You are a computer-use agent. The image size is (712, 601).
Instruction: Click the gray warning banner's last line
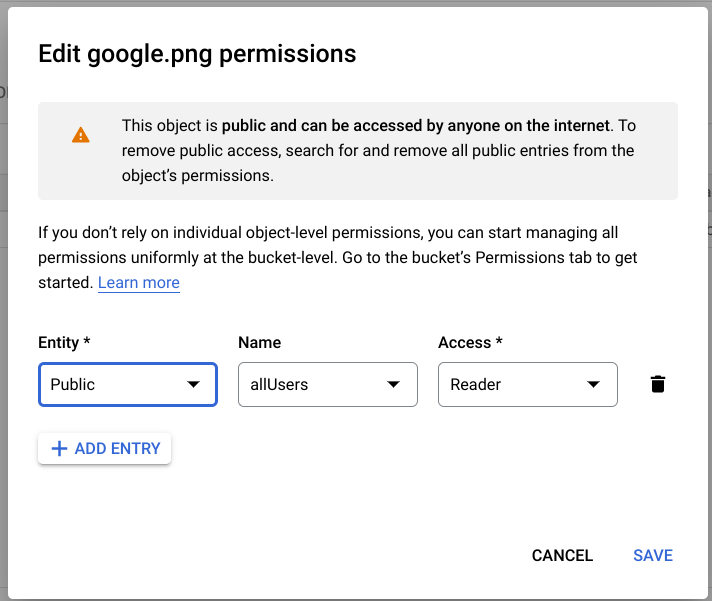198,175
